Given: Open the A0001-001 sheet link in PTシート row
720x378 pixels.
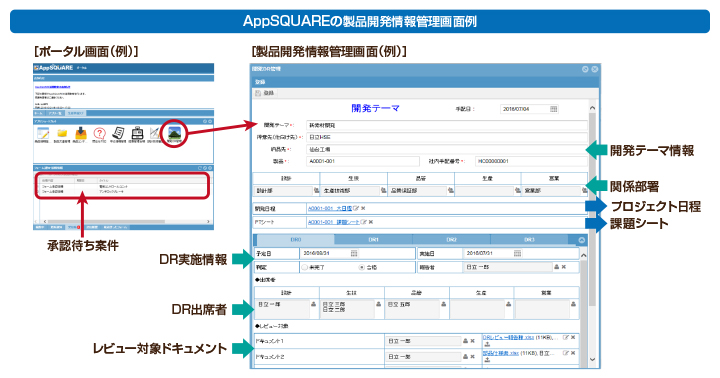Looking at the screenshot, I should 333,222.
